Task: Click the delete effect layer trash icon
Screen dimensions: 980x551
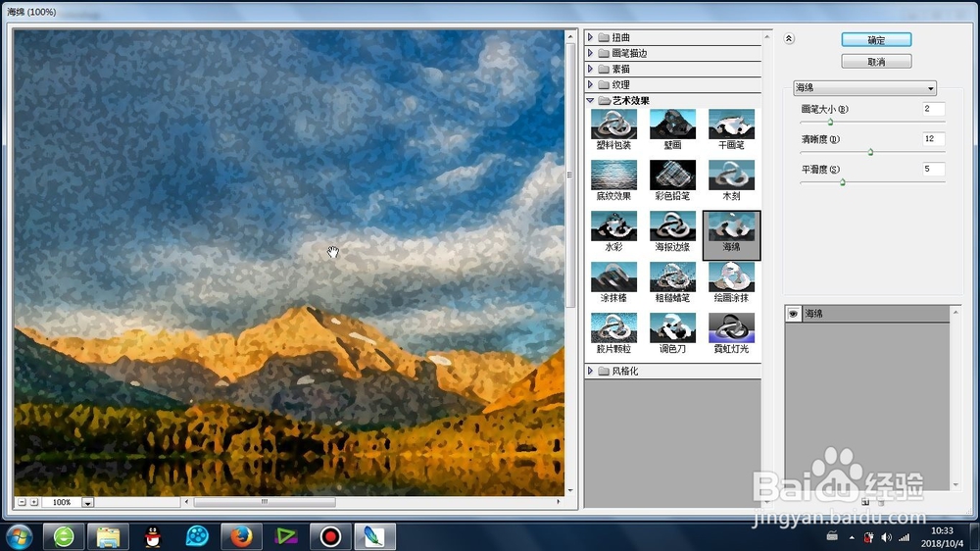Action: (881, 502)
